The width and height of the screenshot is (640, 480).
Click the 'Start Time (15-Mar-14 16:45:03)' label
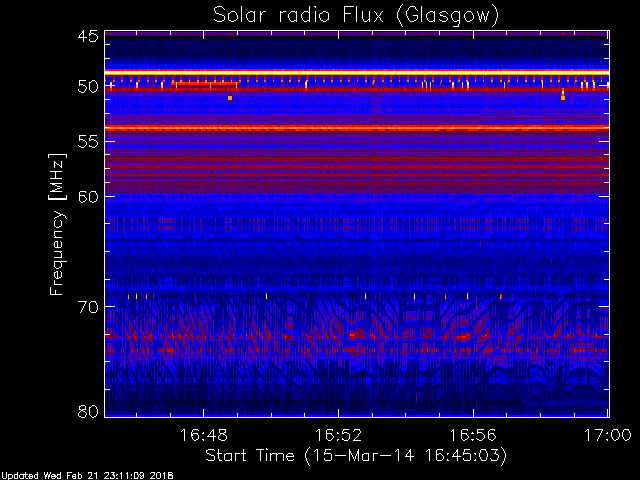click(356, 456)
